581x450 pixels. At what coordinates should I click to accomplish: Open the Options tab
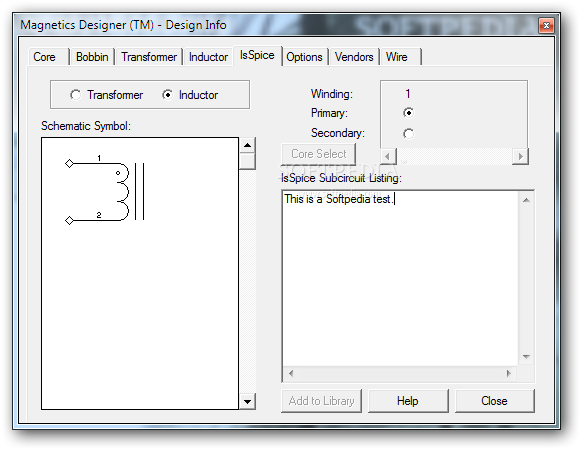pos(304,57)
